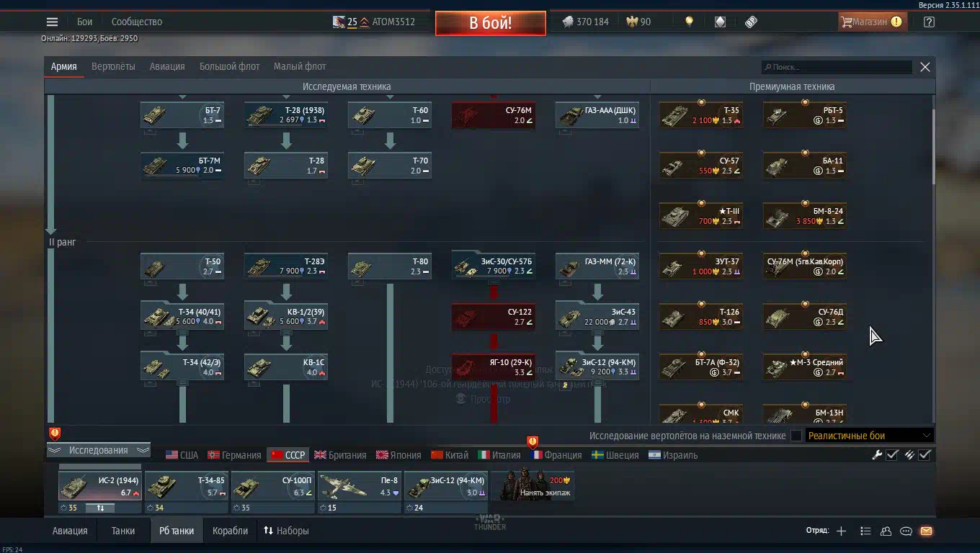Open the ЗиС-12 (94-КМ) research tree group
Screen dimensions: 980x553
pos(597,367)
